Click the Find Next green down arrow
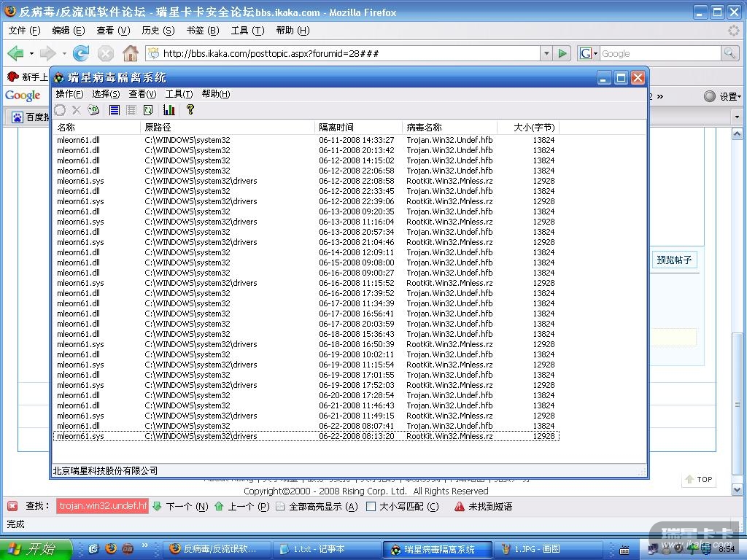The height and width of the screenshot is (560, 747). click(x=157, y=506)
